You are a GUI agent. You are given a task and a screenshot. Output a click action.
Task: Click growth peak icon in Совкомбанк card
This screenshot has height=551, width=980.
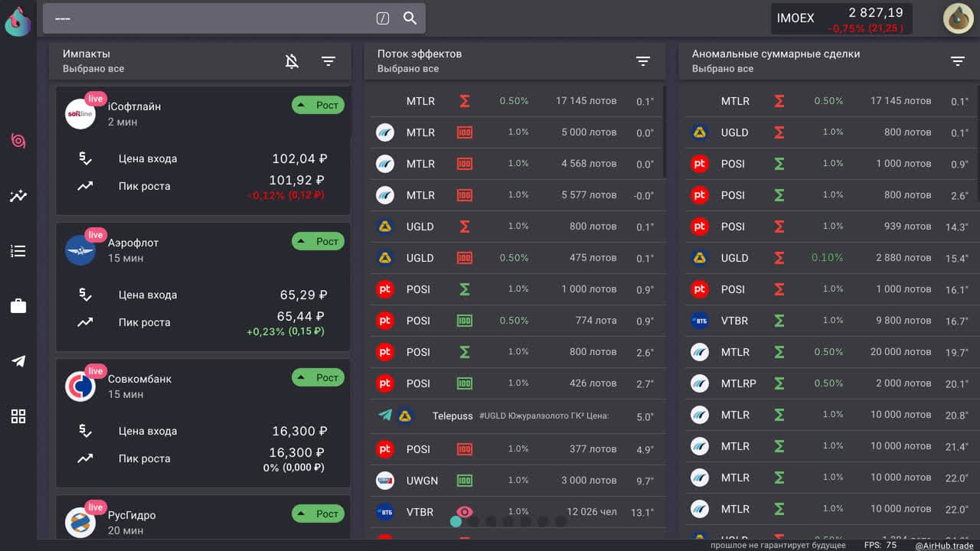click(x=85, y=458)
